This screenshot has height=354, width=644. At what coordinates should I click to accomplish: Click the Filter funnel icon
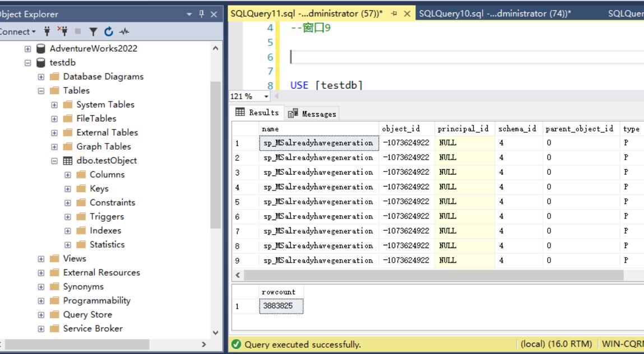point(94,31)
